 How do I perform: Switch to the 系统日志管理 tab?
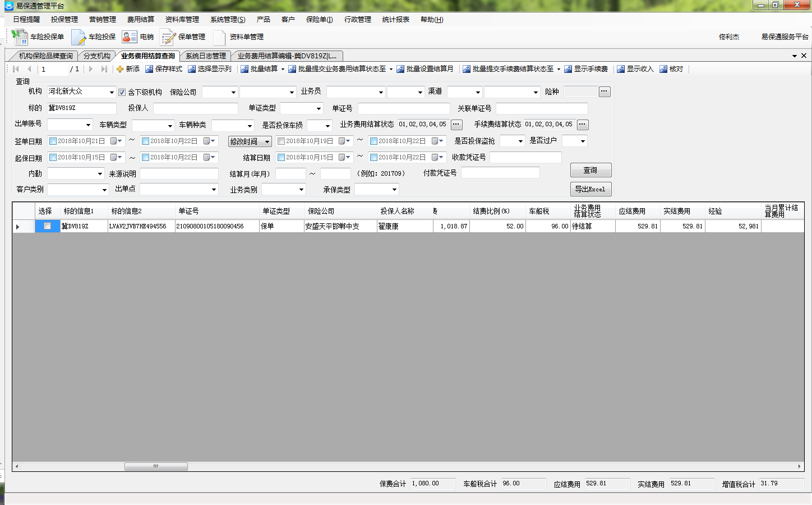pyautogui.click(x=206, y=56)
